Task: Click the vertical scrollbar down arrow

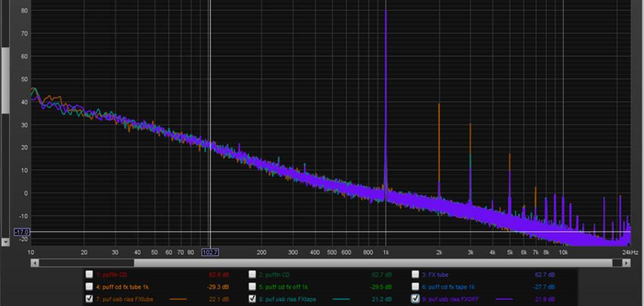Action: (x=6, y=242)
